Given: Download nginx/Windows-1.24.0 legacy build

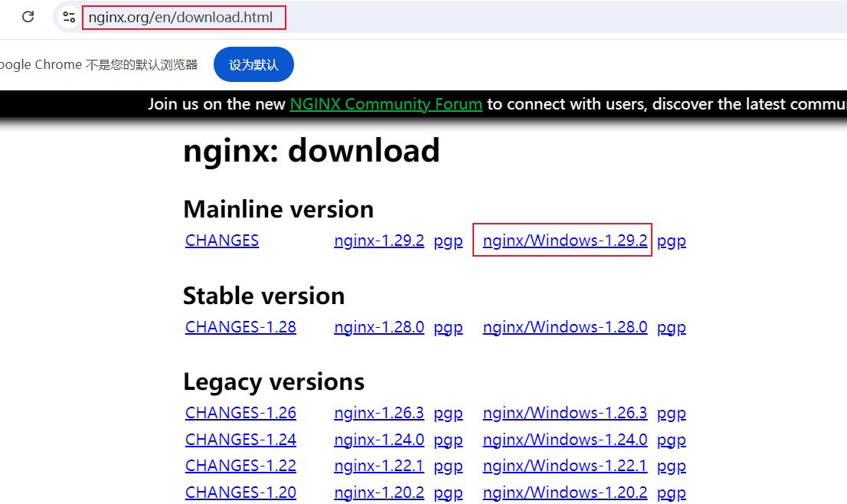Looking at the screenshot, I should click(x=564, y=440).
